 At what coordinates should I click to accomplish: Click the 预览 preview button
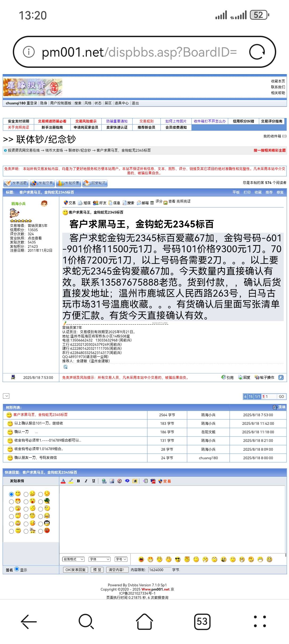point(97,570)
